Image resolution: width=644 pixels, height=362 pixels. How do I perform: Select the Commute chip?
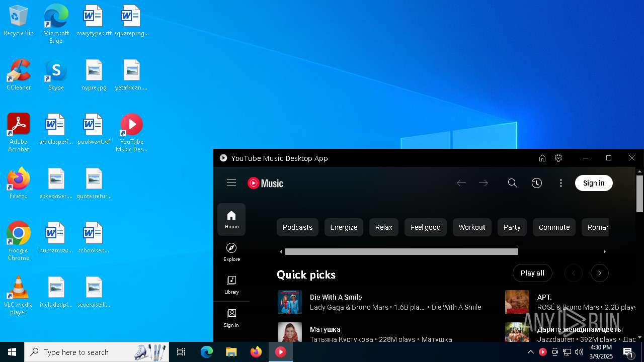pyautogui.click(x=554, y=227)
